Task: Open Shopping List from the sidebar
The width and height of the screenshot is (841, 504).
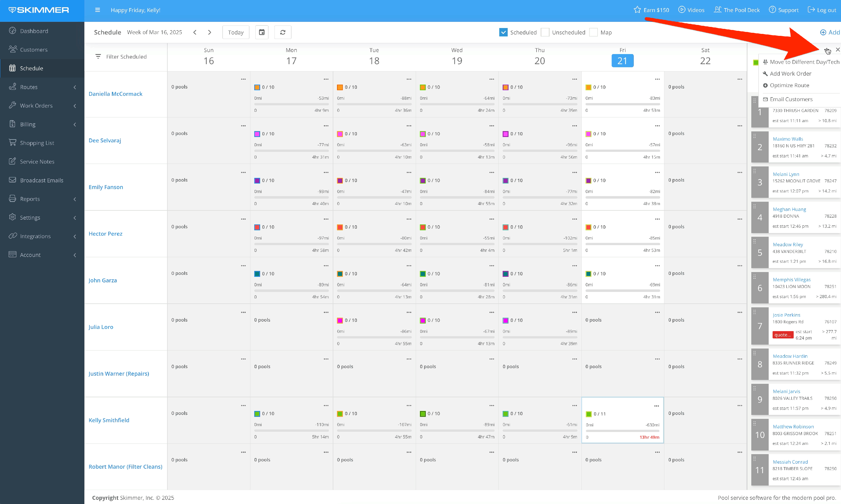Action: pos(37,143)
